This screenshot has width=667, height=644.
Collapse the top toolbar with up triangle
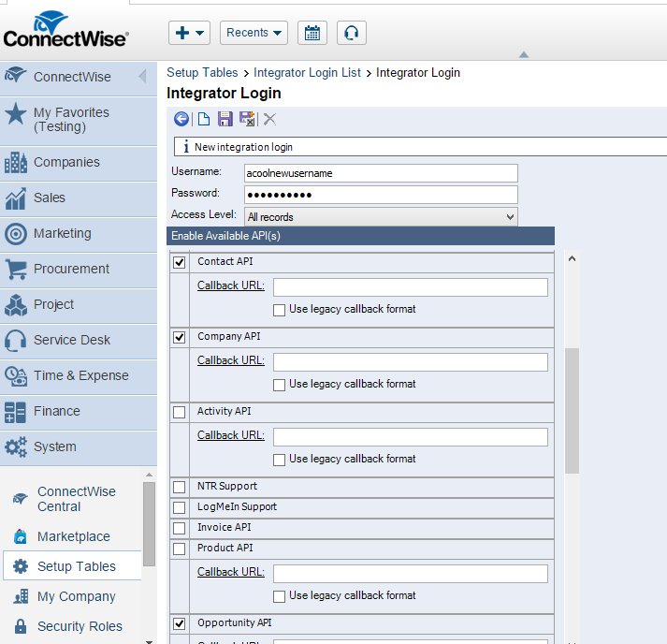coord(524,54)
